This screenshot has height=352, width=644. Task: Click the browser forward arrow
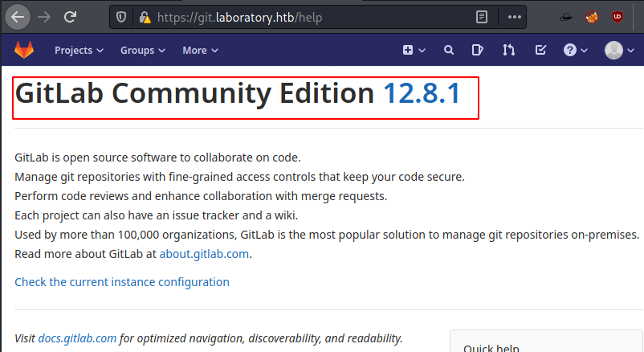[x=44, y=17]
